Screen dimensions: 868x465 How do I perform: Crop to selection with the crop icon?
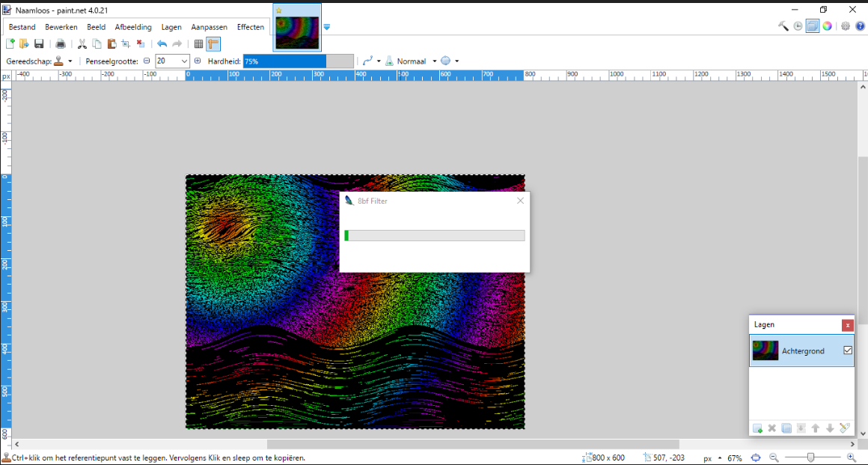point(126,43)
